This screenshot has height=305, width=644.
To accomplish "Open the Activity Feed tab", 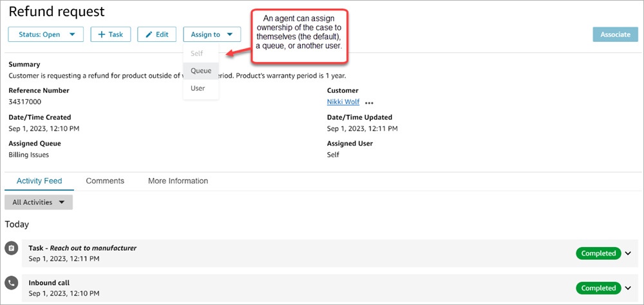I will tap(39, 181).
